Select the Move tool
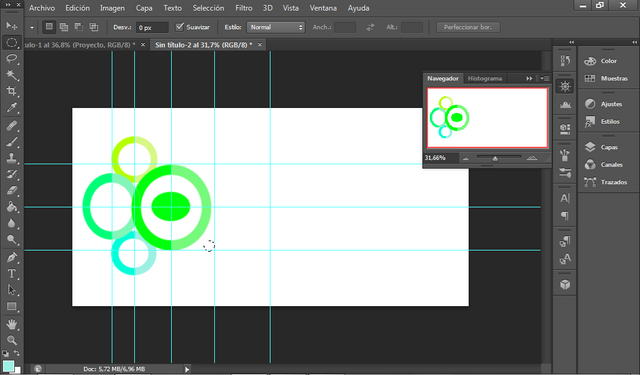Screen dimensions: 640x375 pos(11,26)
